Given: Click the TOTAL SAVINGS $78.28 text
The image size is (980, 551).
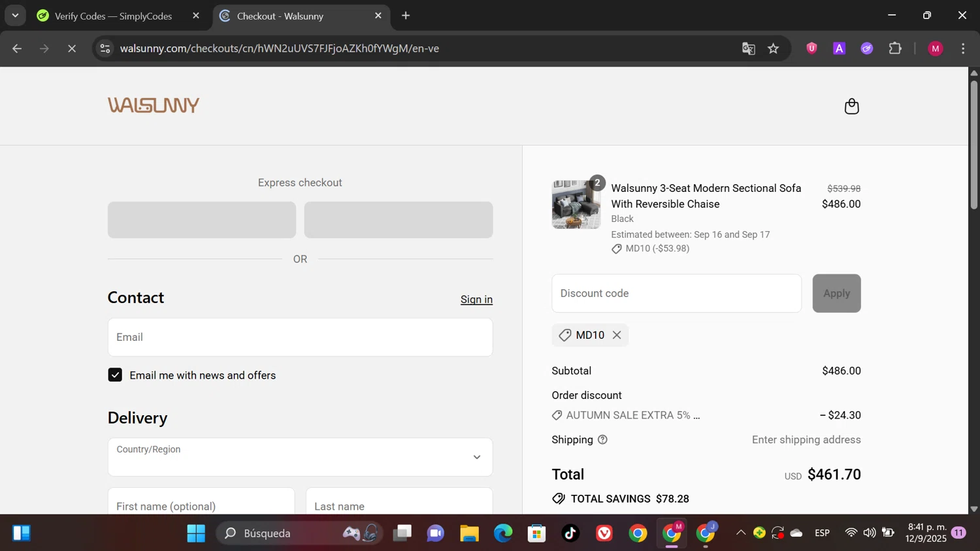Looking at the screenshot, I should pos(630,499).
